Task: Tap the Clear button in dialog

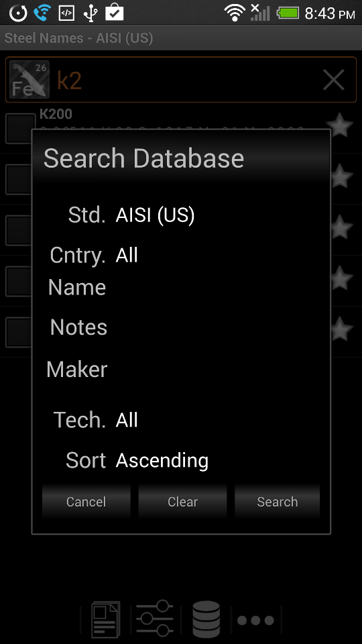Action: click(182, 502)
